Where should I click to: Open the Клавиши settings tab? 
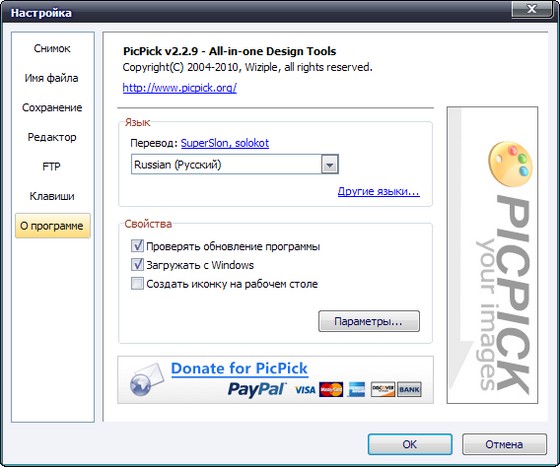[52, 196]
